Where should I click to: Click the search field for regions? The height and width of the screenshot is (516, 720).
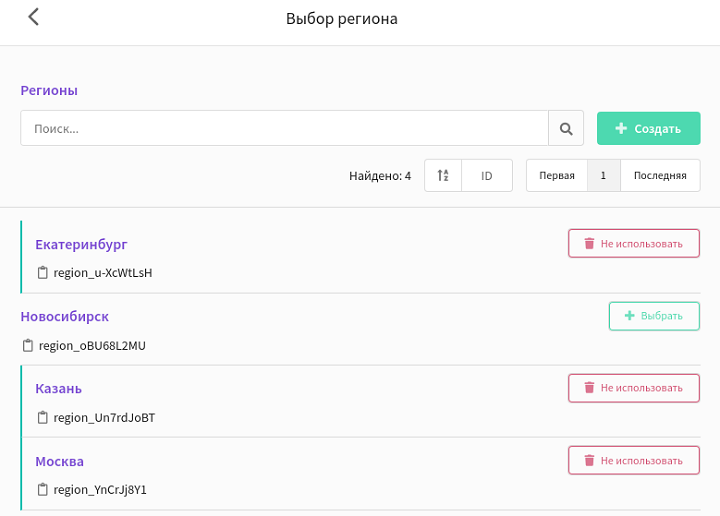285,129
